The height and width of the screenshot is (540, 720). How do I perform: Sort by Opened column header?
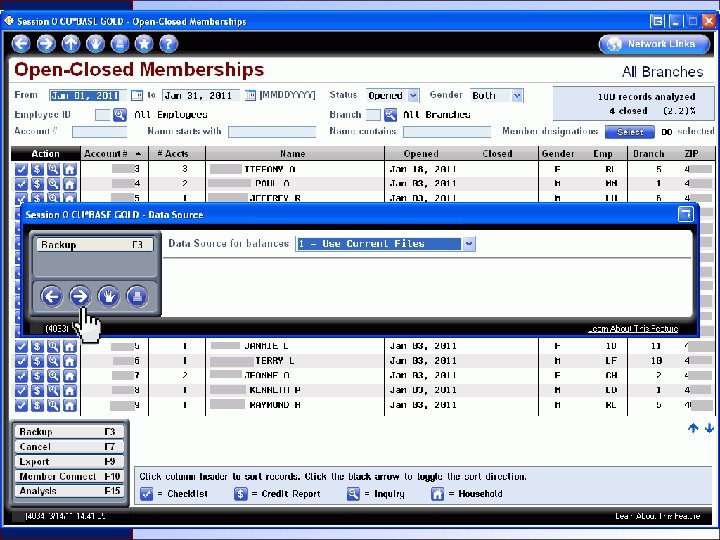(421, 154)
